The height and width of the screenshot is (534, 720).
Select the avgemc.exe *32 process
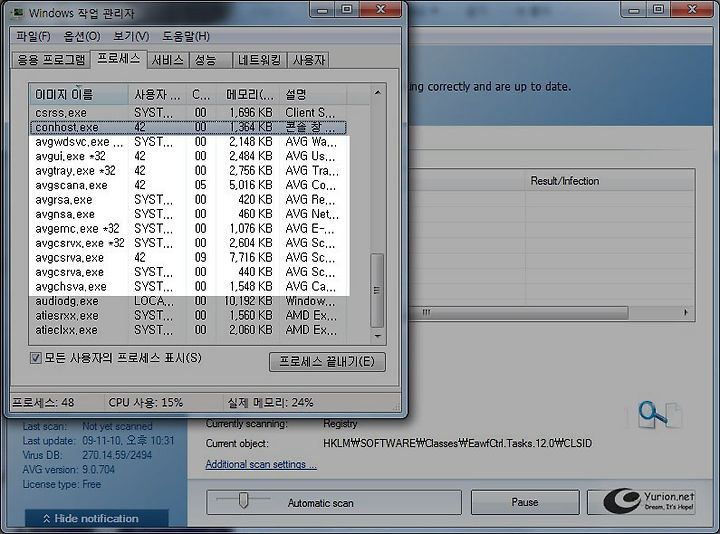coord(188,229)
